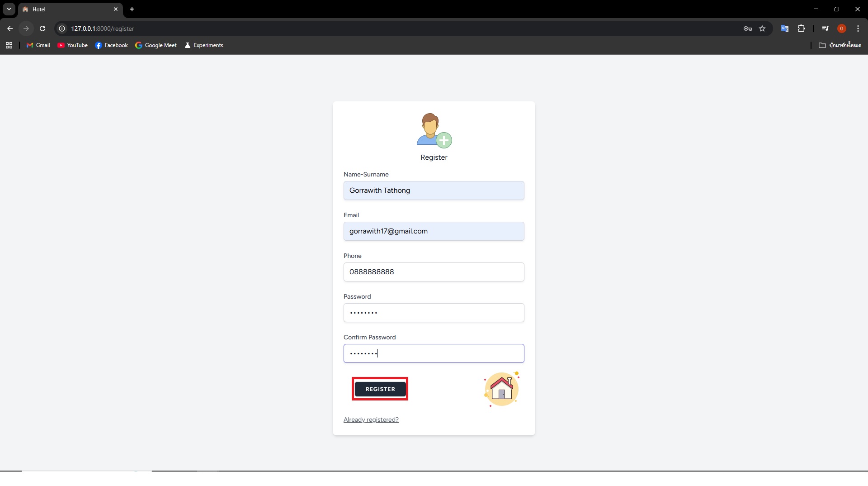This screenshot has height=486, width=868.
Task: Open a new browser tab
Action: [132, 9]
